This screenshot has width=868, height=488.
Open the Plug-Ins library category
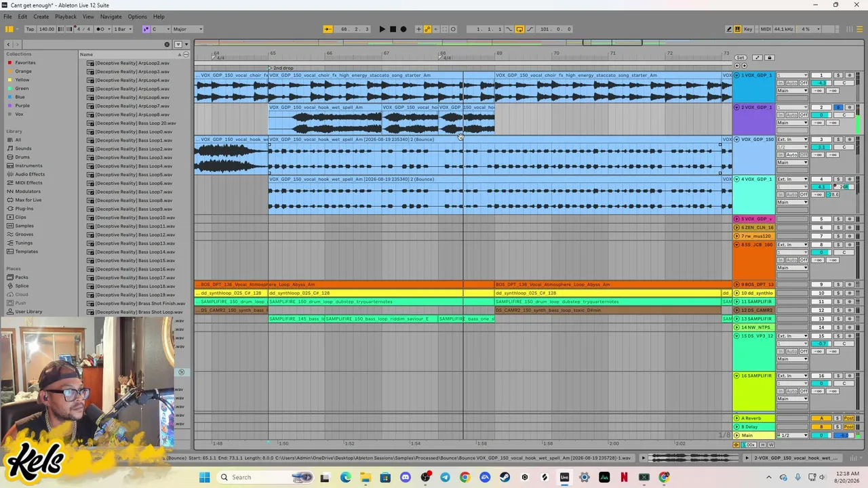(24, 209)
